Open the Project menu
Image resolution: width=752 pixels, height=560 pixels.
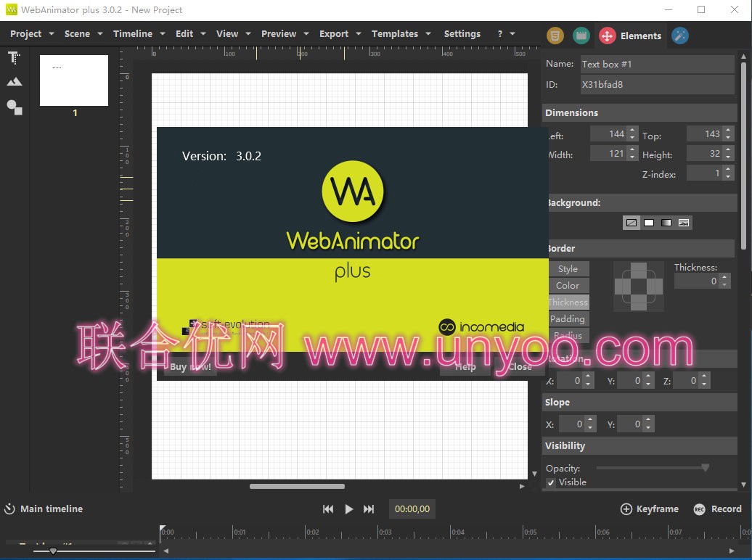coord(32,33)
